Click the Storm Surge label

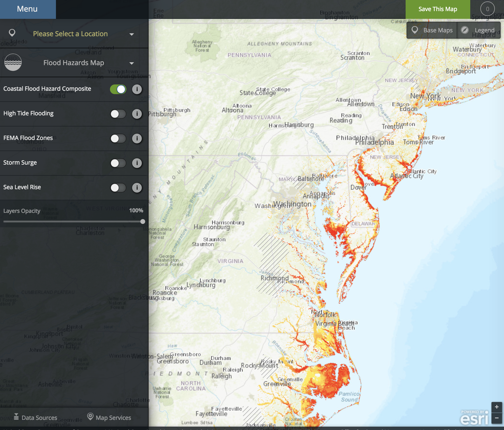[x=20, y=162]
